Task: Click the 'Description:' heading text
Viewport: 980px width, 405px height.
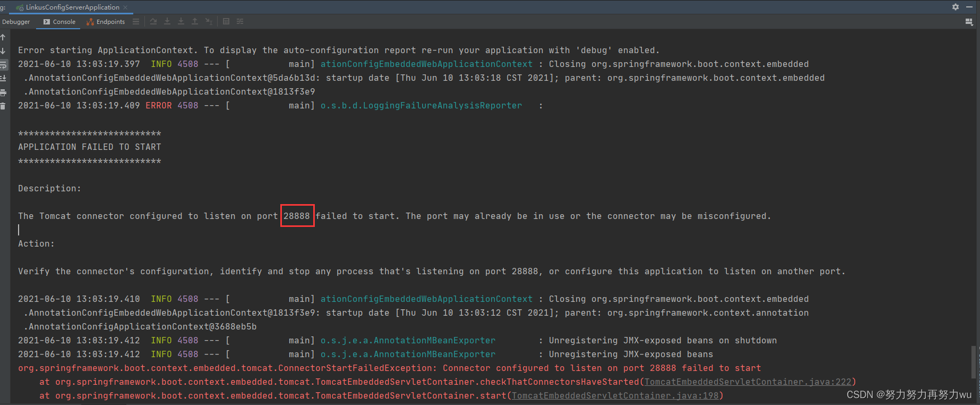Action: (x=50, y=188)
